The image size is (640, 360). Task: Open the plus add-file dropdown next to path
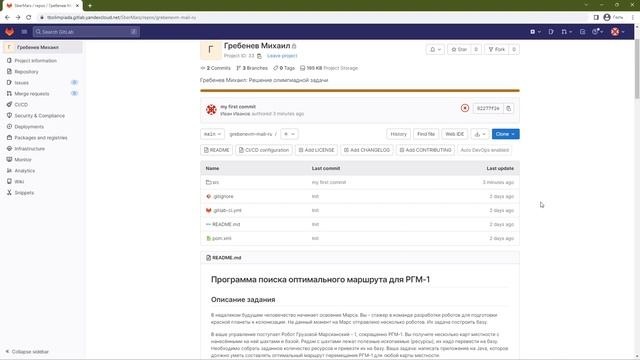click(x=289, y=134)
